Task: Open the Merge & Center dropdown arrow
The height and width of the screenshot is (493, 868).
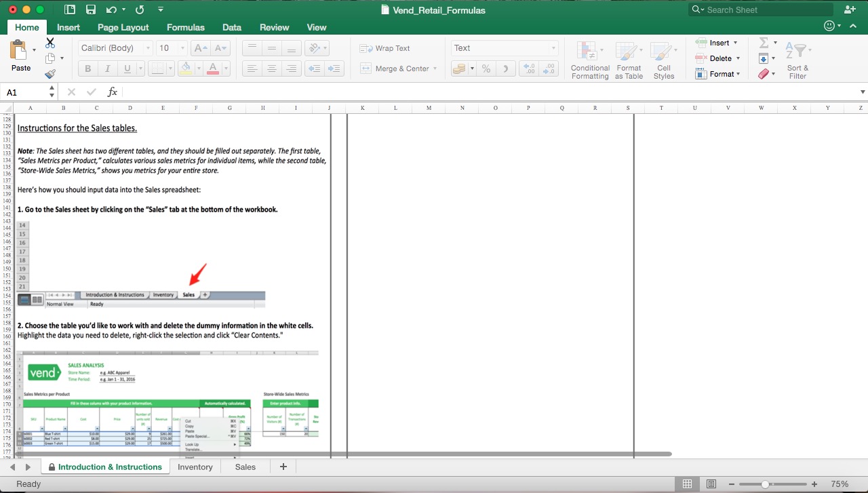Action: tap(435, 68)
